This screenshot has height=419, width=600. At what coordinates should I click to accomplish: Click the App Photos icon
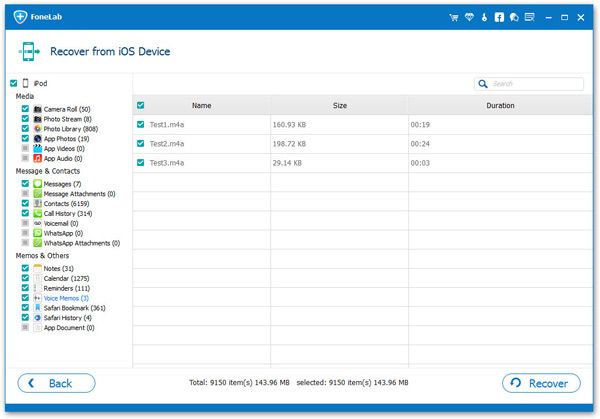tap(38, 139)
